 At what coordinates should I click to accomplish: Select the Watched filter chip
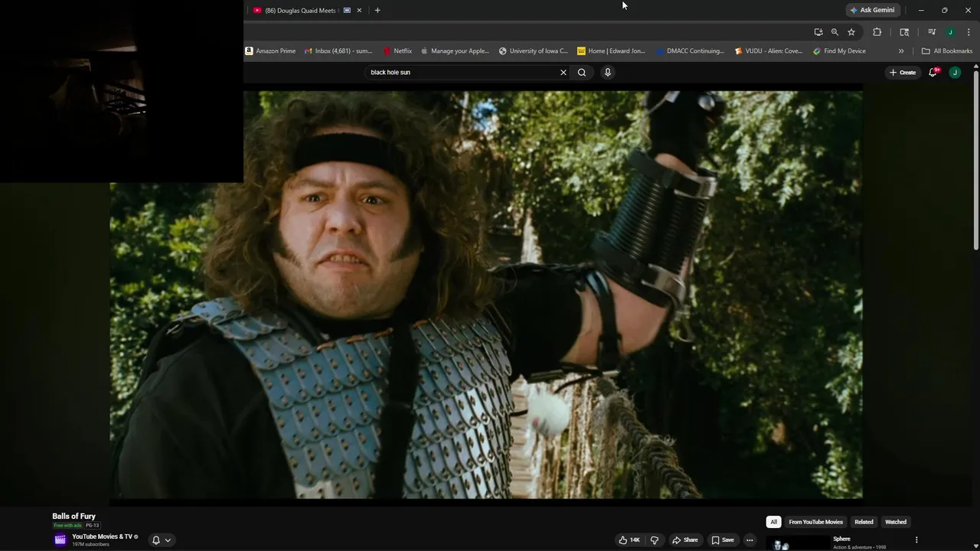(896, 522)
